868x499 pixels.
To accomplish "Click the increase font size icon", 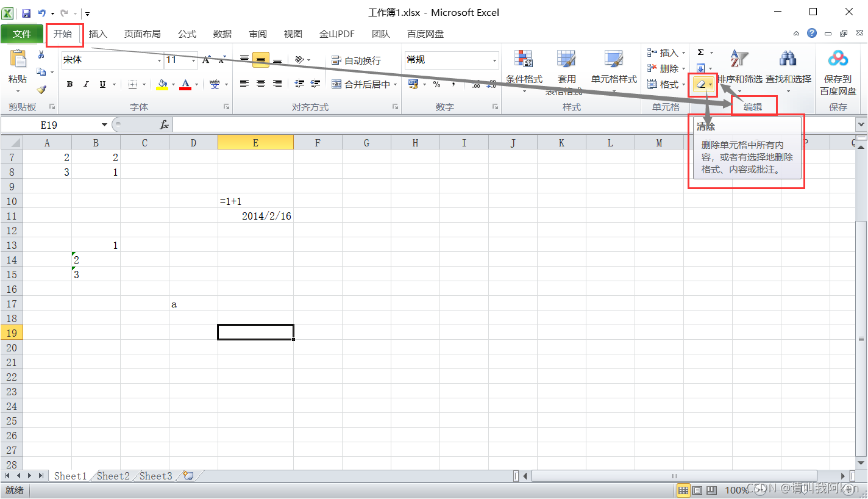I will point(207,60).
